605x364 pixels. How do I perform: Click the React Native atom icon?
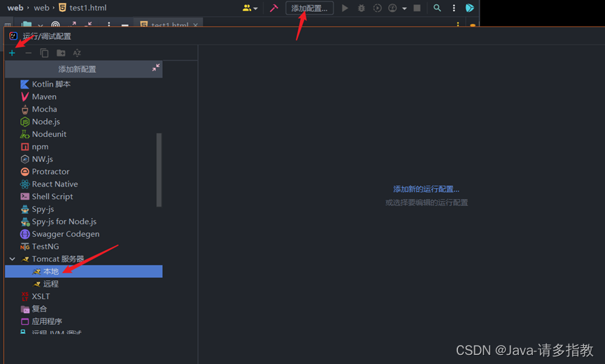(24, 184)
